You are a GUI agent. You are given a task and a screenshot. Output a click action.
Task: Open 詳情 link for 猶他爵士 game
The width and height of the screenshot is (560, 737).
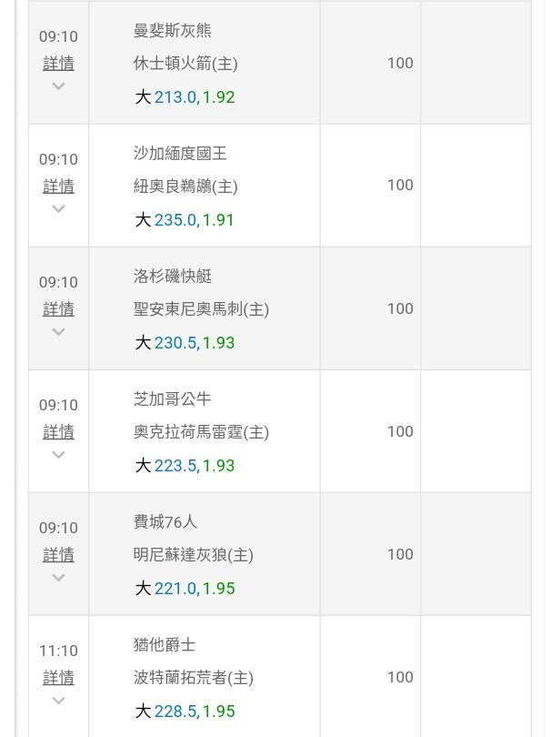click(58, 677)
